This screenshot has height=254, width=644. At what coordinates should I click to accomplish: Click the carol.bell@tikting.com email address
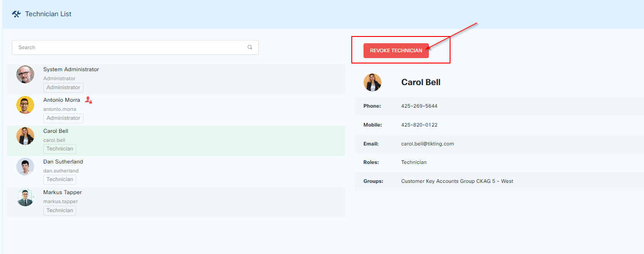click(427, 144)
